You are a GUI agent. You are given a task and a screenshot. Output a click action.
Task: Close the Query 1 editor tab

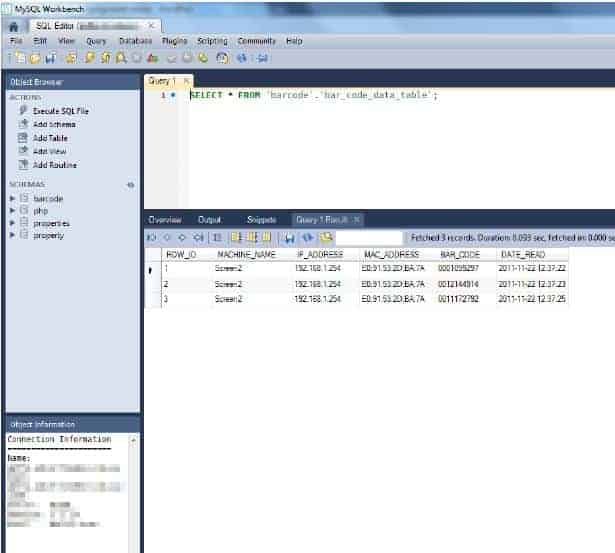point(186,80)
